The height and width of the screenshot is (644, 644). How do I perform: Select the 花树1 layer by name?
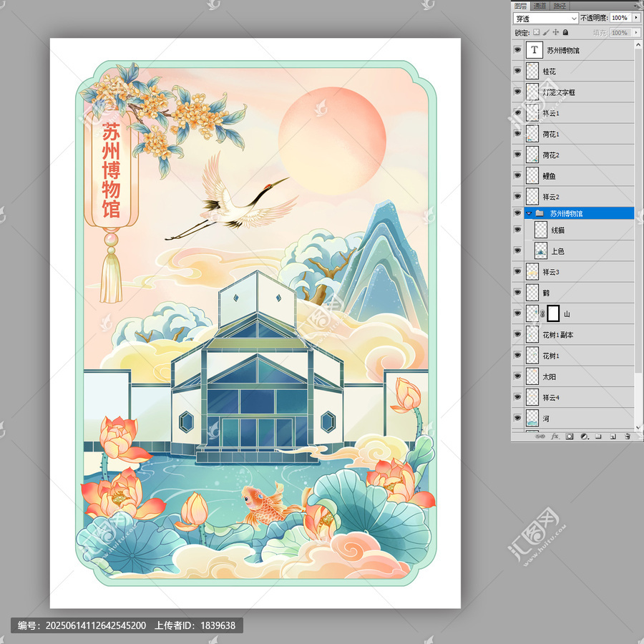(551, 356)
